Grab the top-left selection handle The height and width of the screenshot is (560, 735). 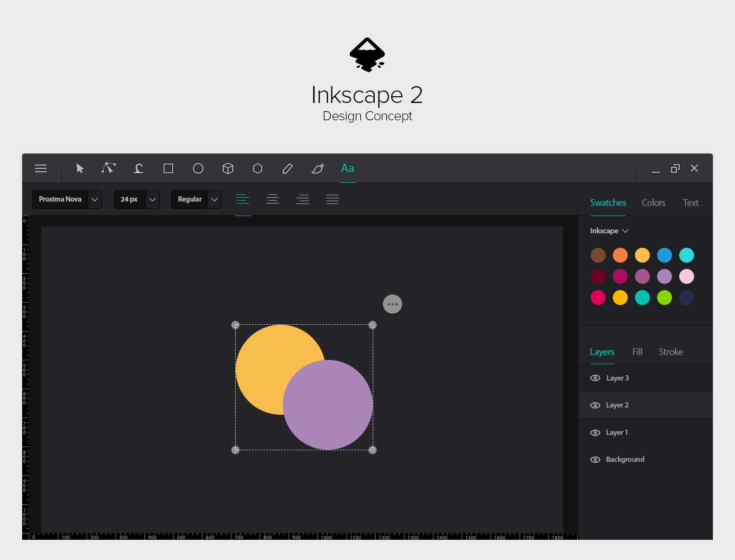235,325
